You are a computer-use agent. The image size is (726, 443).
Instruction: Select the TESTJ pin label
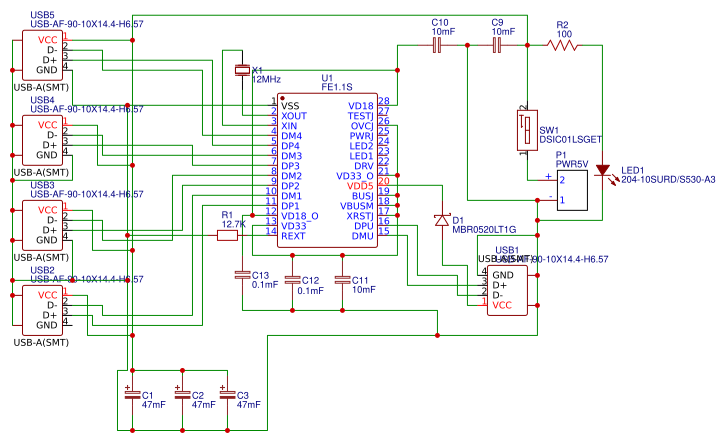[x=361, y=116]
